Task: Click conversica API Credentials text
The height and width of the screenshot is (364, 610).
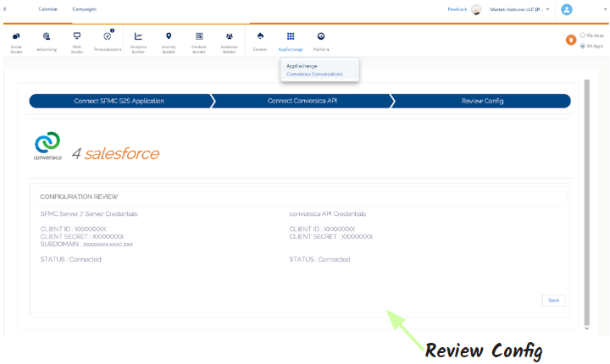Action: (x=328, y=214)
